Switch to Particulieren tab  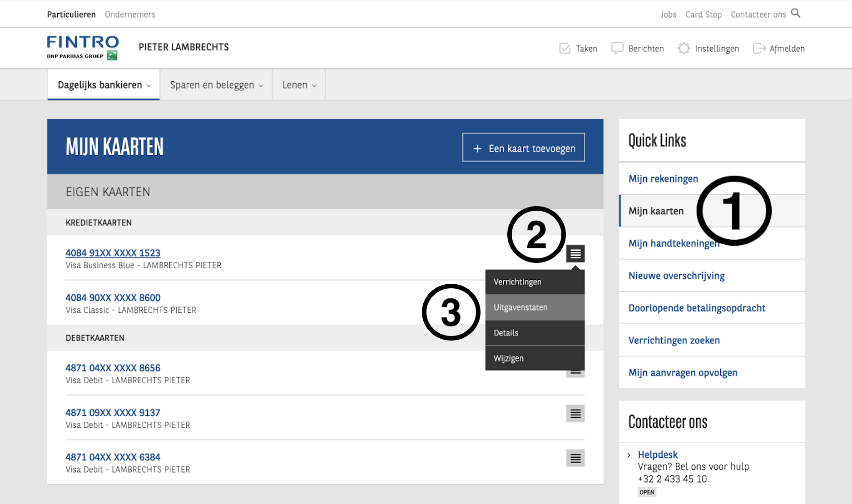pyautogui.click(x=71, y=15)
